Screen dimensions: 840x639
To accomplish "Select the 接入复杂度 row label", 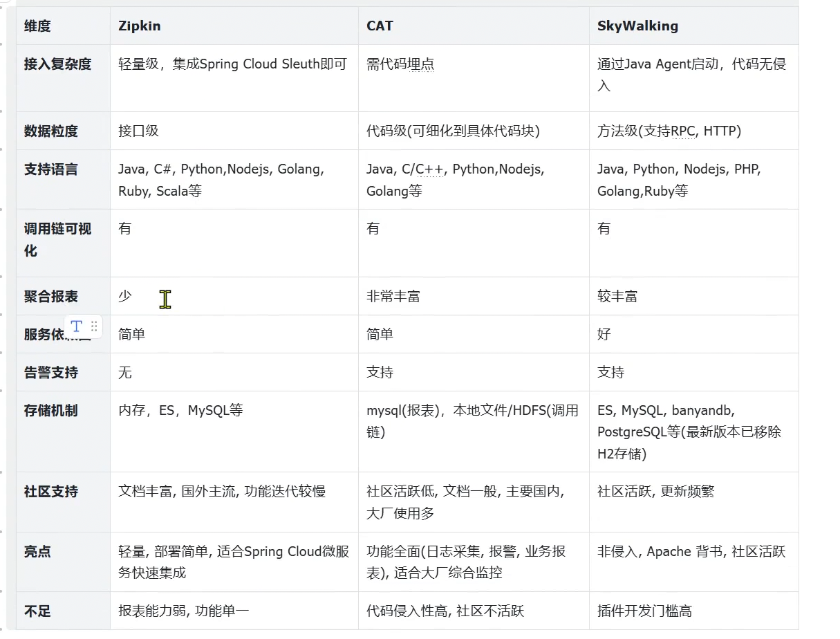I will coord(57,64).
